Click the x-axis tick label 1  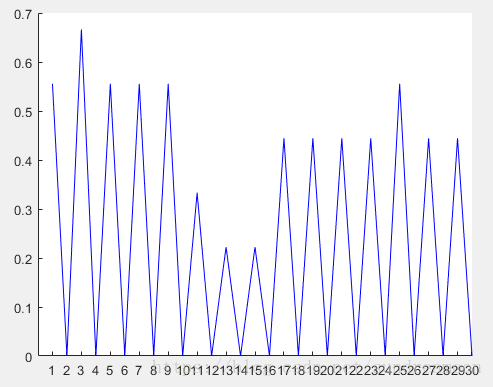coord(52,370)
